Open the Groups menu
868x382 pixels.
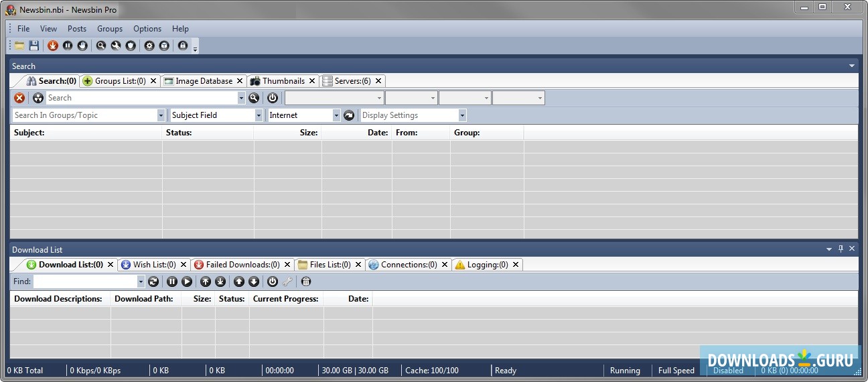[110, 29]
